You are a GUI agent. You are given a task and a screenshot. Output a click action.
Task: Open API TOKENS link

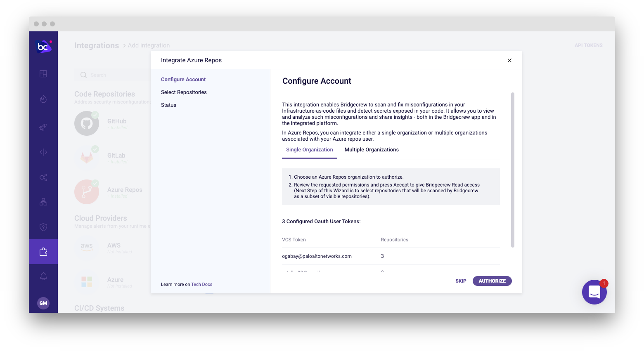click(x=588, y=45)
